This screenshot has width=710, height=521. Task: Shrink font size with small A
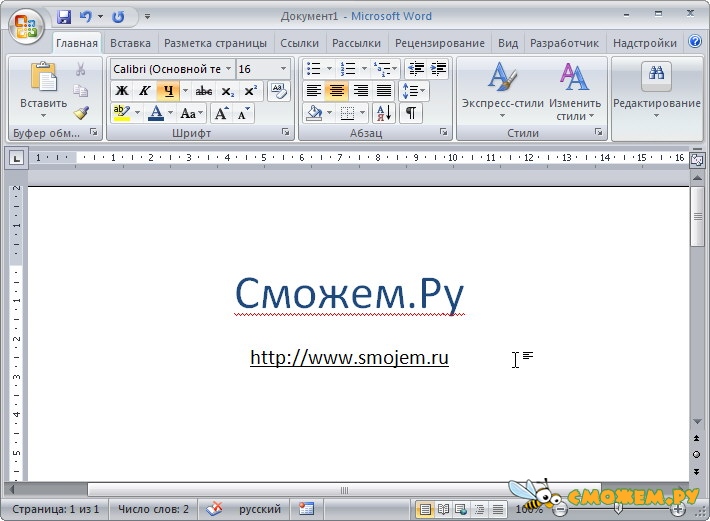click(244, 113)
